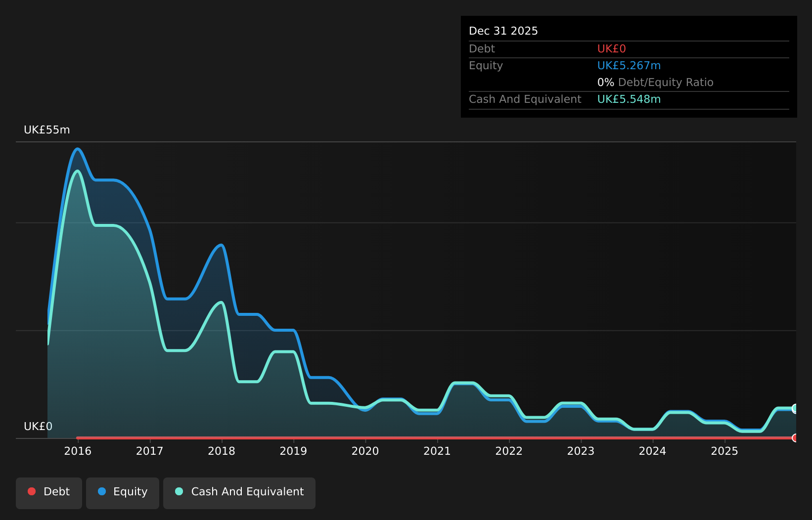This screenshot has height=520, width=812.
Task: Click the 2017 x-axis label
Action: point(149,451)
